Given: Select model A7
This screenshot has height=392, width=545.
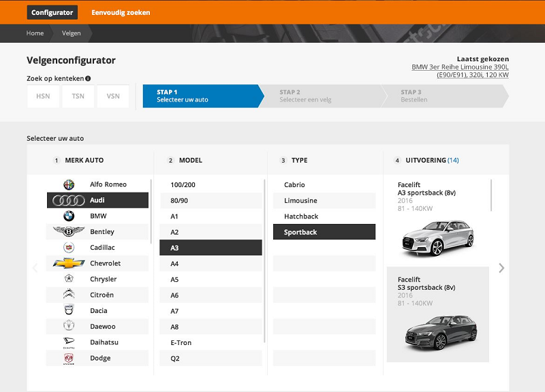Looking at the screenshot, I should [x=211, y=311].
